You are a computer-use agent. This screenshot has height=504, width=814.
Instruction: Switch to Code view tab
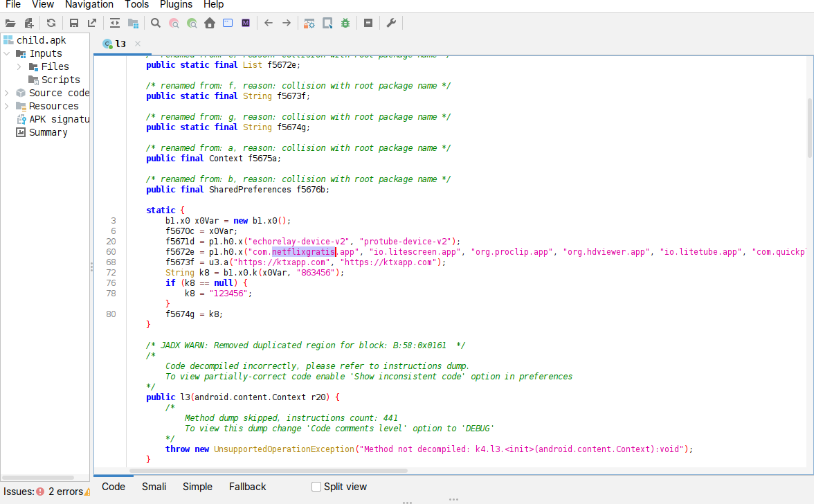point(114,487)
